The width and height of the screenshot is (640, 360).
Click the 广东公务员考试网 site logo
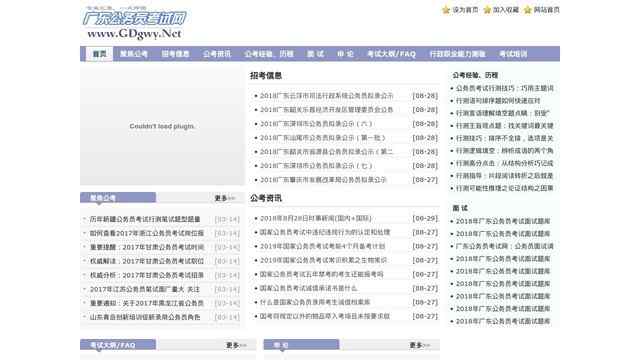tap(134, 23)
